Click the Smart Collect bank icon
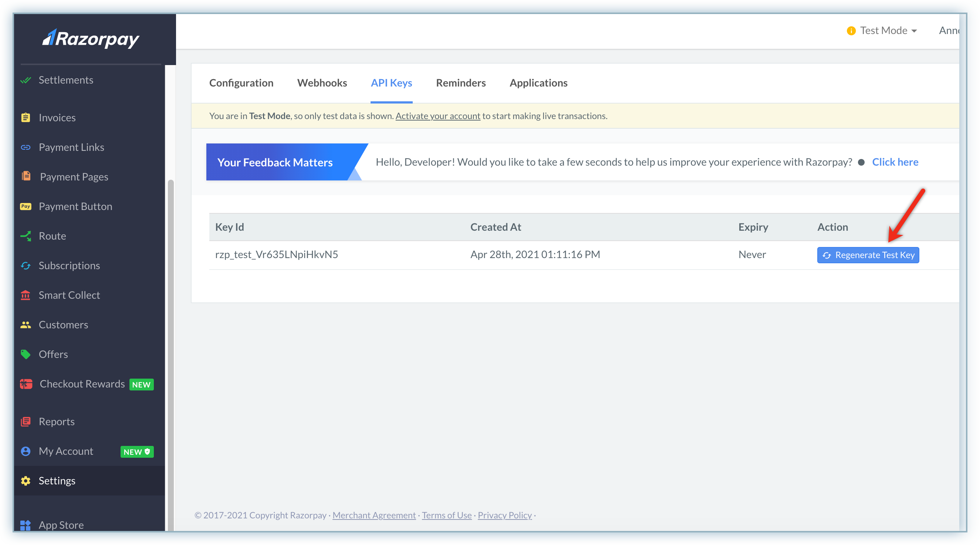The image size is (980, 545). click(26, 295)
